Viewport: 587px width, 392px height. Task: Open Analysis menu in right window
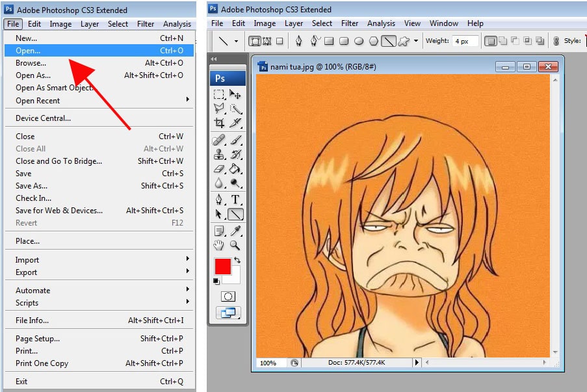381,23
